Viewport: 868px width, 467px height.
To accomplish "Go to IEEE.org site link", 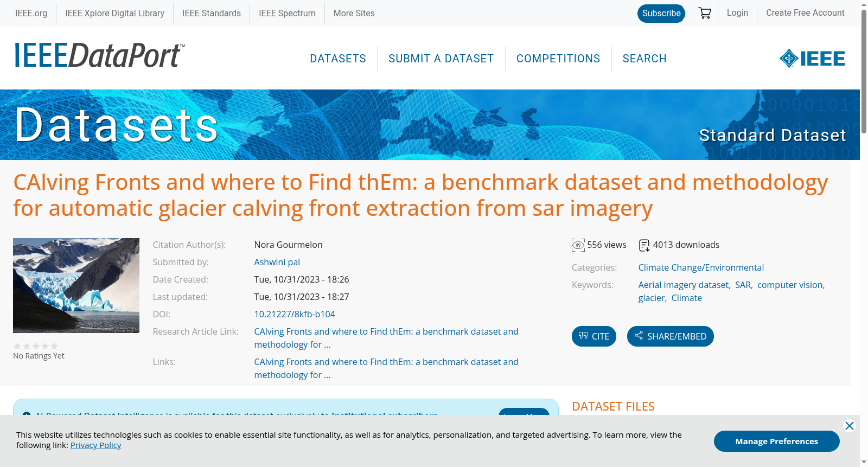I will (x=31, y=13).
